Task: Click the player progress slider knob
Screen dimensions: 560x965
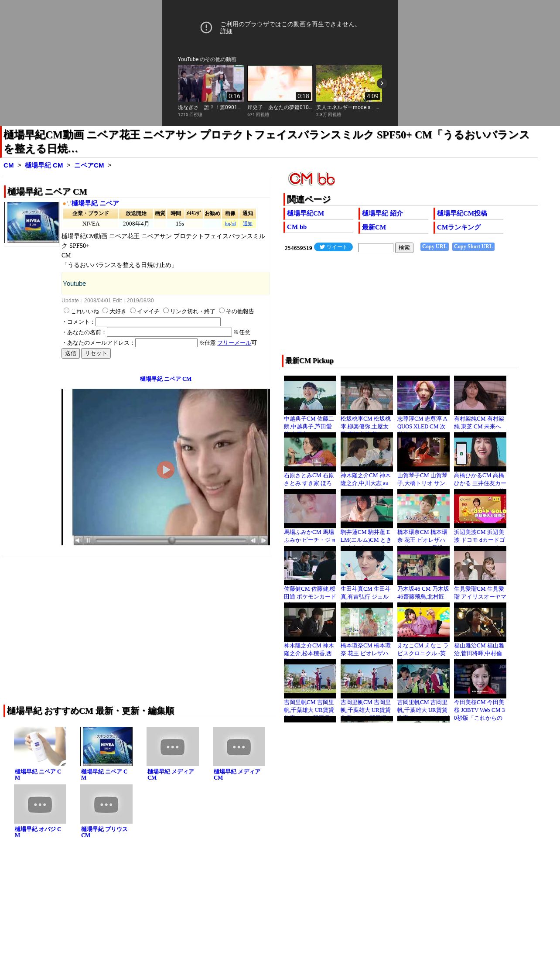Action: click(172, 540)
